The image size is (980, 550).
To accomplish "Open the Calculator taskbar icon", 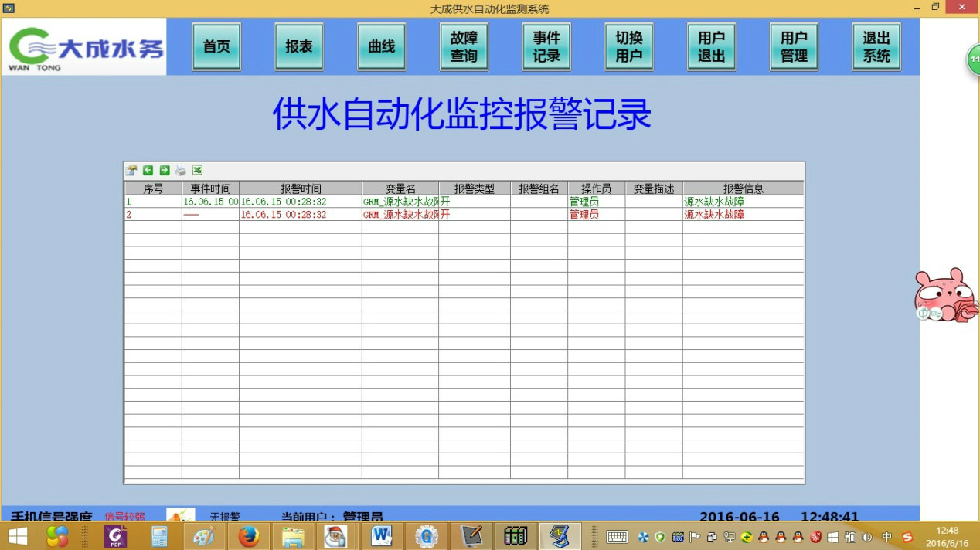I will coord(160,535).
